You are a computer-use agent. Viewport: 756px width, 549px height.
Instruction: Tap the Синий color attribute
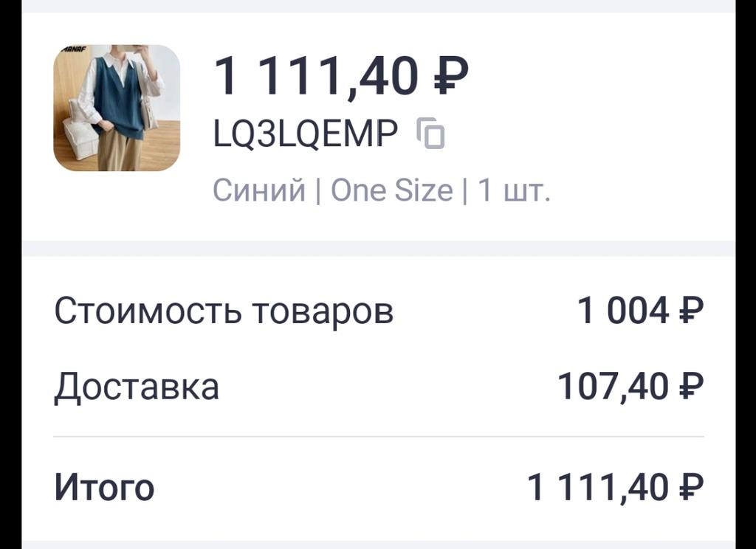[x=258, y=190]
